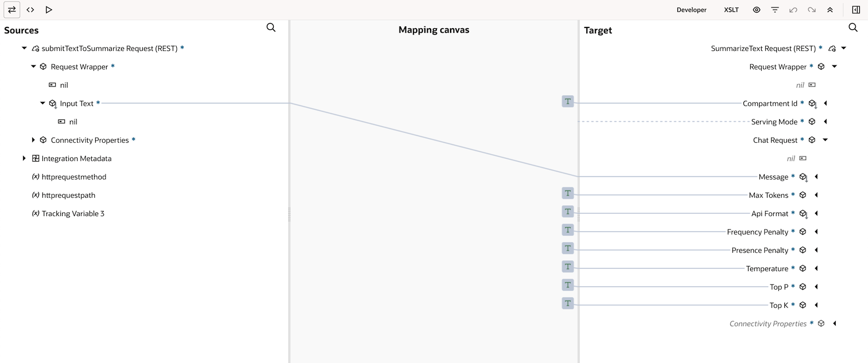Toggle the side panel layout icon
Viewport: 868px width, 363px height.
click(x=856, y=10)
